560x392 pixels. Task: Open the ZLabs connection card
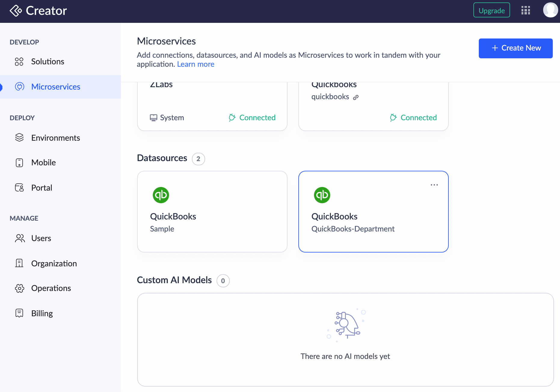212,106
